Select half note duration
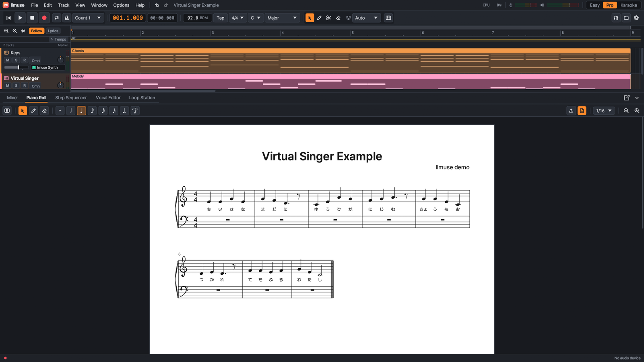The width and height of the screenshot is (644, 362). [70, 111]
